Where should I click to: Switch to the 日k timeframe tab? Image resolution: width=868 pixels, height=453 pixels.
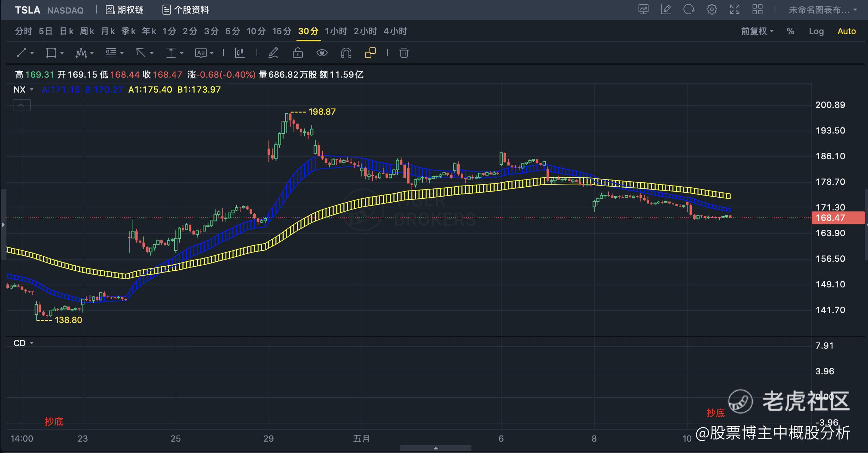click(x=67, y=31)
